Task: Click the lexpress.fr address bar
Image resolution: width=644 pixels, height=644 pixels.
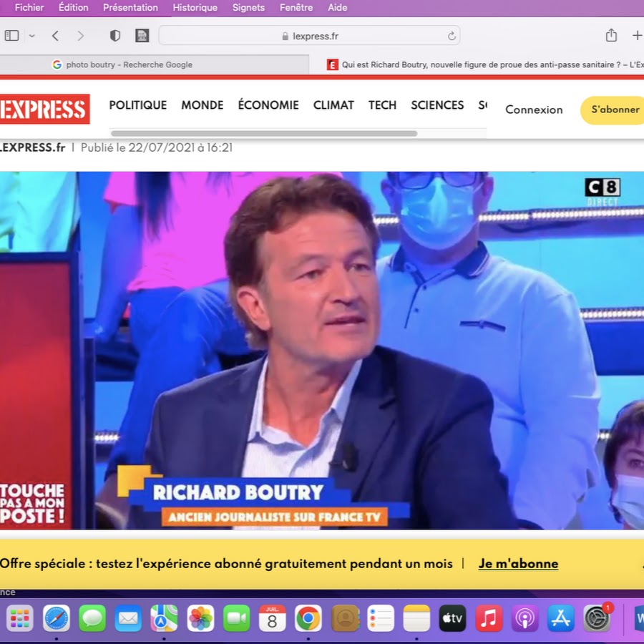Action: click(x=309, y=36)
